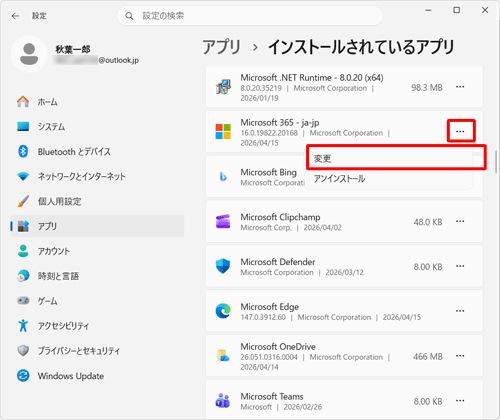Open the アクセシビリティ settings page

click(x=97, y=326)
